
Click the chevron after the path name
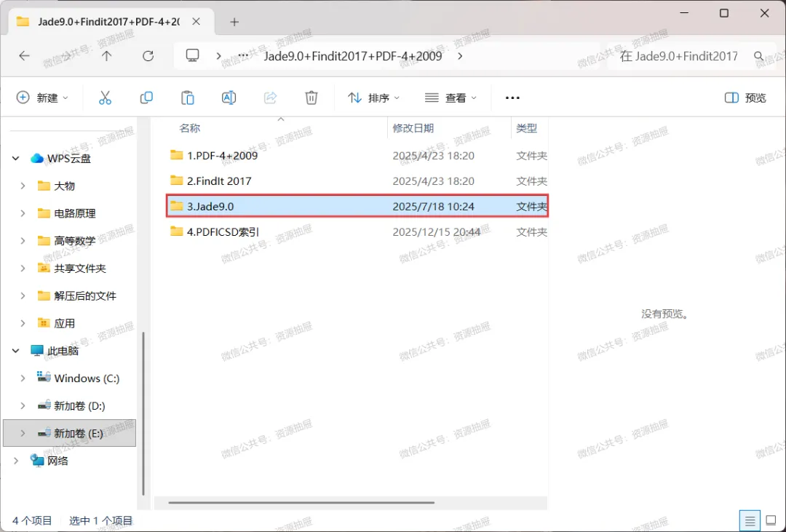click(460, 56)
